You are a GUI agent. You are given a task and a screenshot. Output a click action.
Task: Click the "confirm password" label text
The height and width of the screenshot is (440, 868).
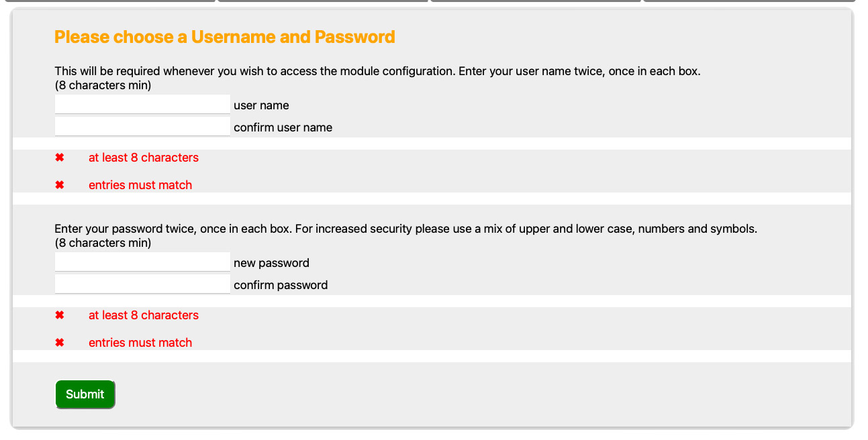(x=281, y=285)
